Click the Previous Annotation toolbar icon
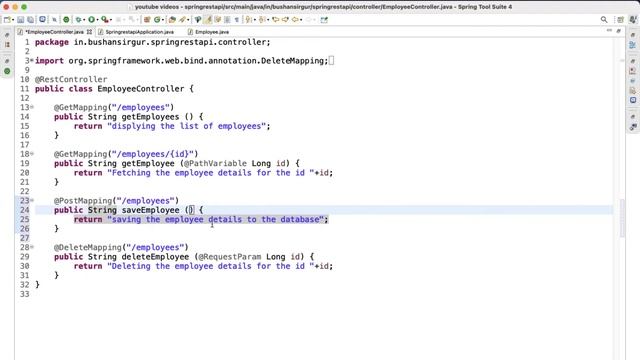 click(261, 20)
